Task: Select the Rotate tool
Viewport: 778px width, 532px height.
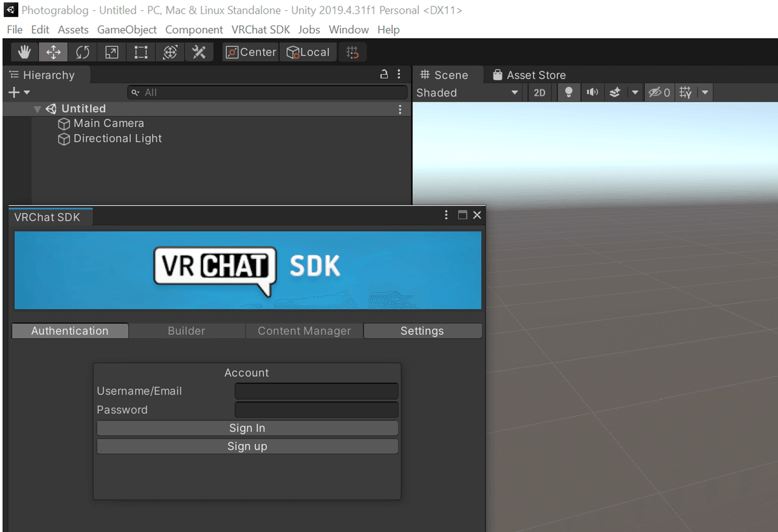Action: pyautogui.click(x=82, y=52)
